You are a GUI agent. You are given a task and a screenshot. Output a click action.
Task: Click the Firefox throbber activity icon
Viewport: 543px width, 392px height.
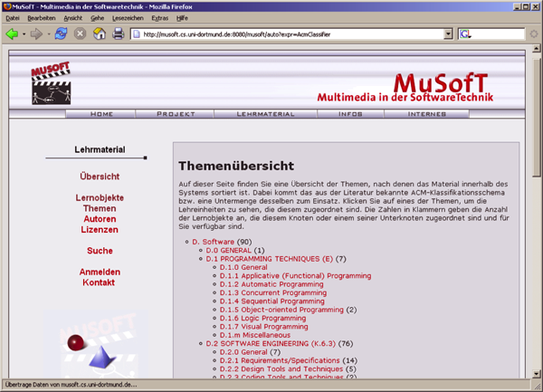click(534, 33)
